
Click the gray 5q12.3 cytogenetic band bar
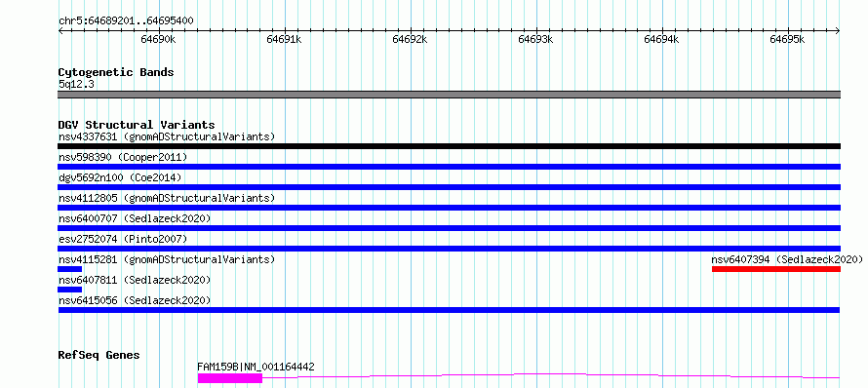coord(449,95)
